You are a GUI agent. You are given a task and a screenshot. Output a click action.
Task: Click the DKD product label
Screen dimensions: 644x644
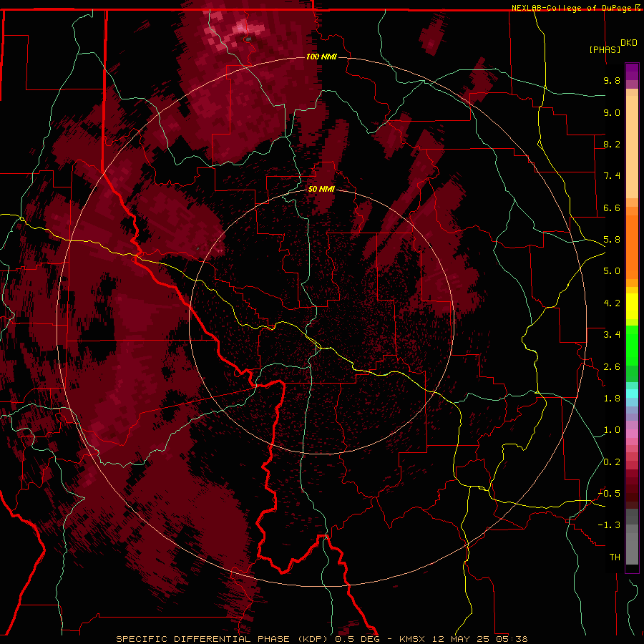629,43
